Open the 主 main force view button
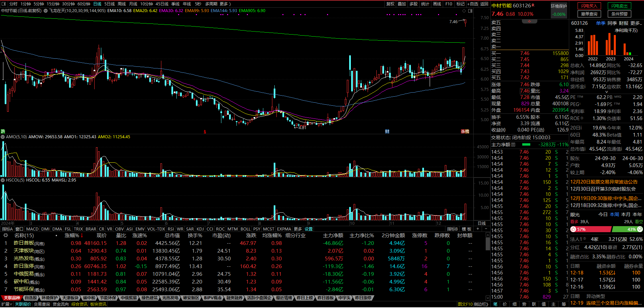 [553, 304]
